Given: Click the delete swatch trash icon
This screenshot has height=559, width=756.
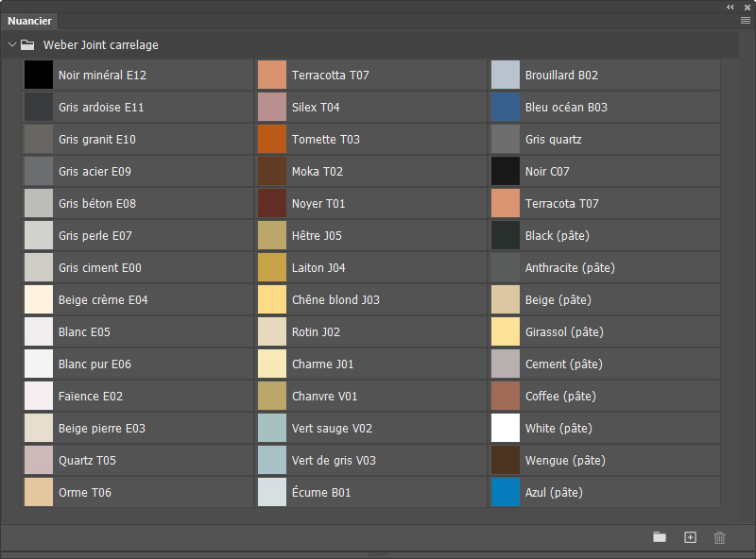Looking at the screenshot, I should coord(719,537).
